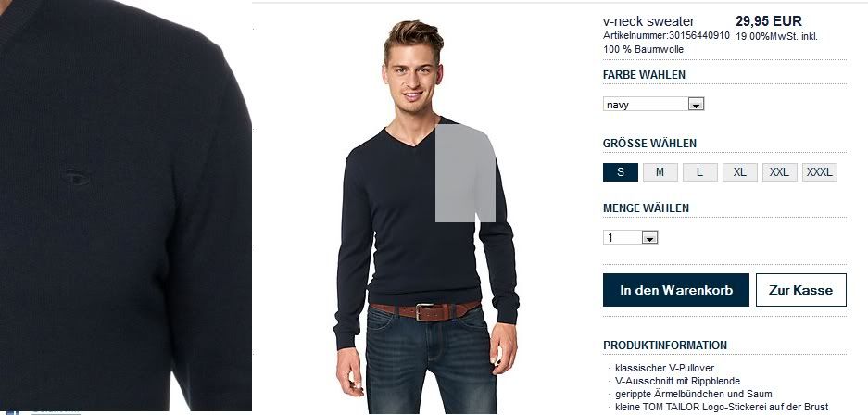The image size is (868, 415).
Task: Click the 29,95 EUR price
Action: 768,21
